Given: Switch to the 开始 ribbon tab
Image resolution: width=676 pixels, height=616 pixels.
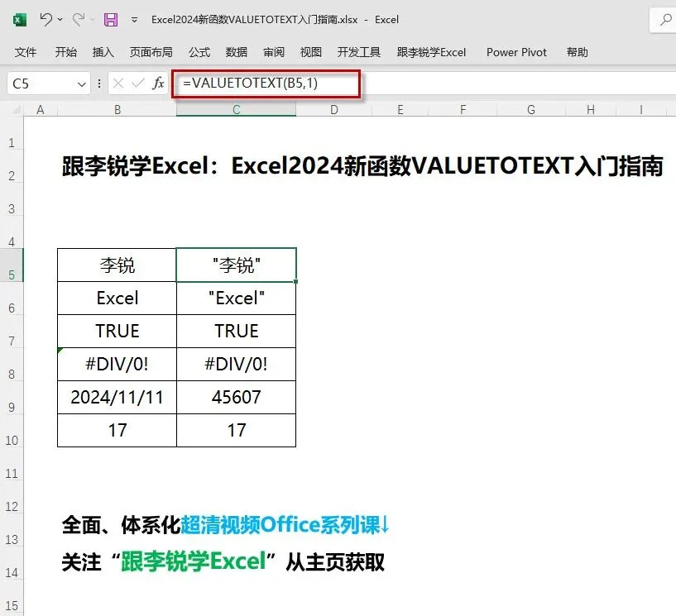Looking at the screenshot, I should click(66, 53).
